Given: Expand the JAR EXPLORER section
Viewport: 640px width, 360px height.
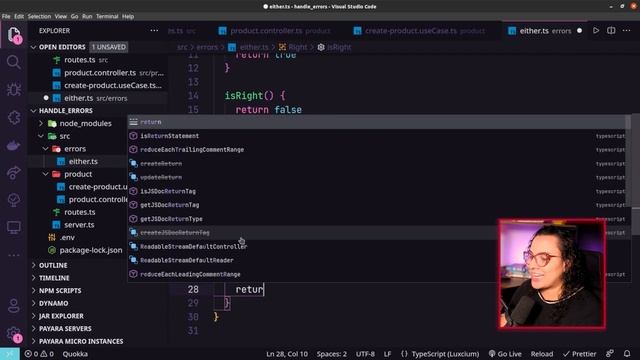Looking at the screenshot, I should point(61,316).
